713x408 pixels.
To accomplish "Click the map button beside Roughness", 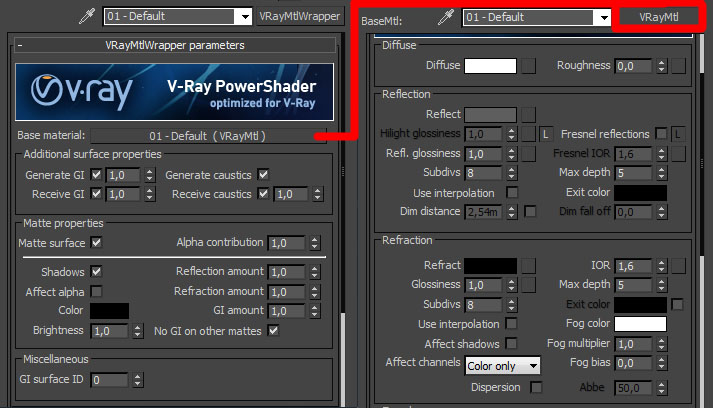I will click(677, 66).
